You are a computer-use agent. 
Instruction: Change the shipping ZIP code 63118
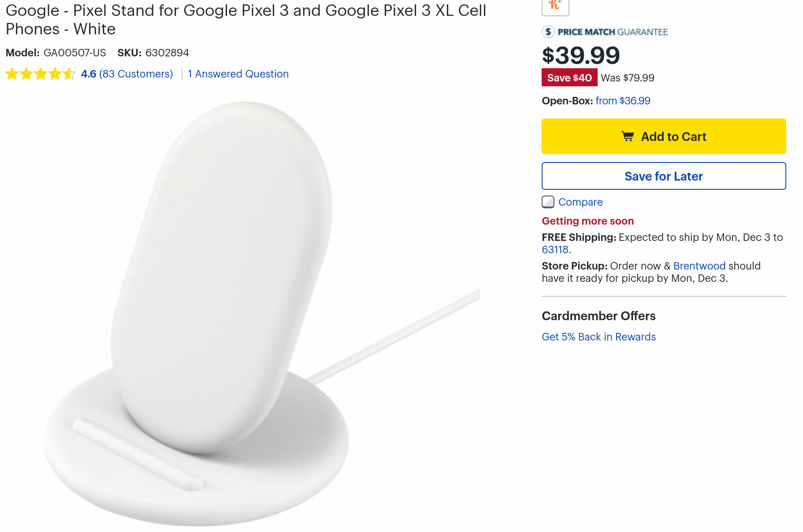pos(555,250)
